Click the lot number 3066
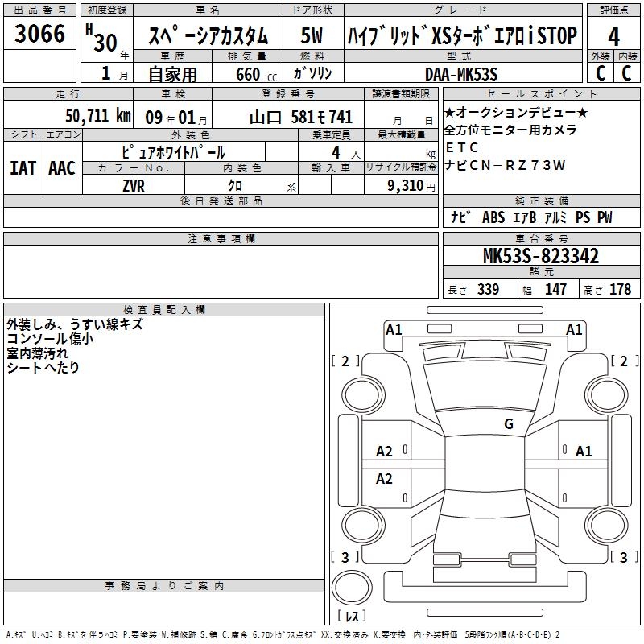 (x=39, y=33)
